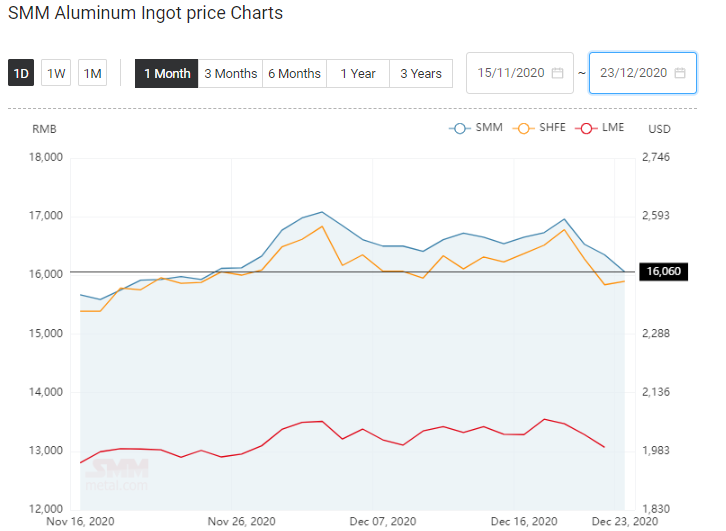Click the 23/12/2020 end date field

point(643,73)
